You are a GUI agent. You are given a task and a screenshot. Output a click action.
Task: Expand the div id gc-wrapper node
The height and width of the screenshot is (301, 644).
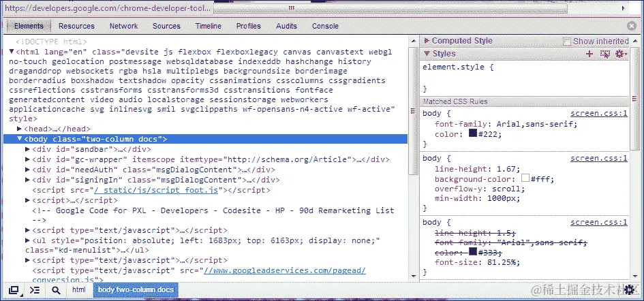(27, 159)
